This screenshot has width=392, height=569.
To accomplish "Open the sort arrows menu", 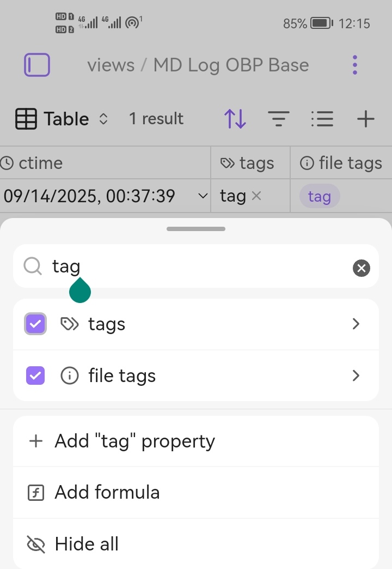I will click(x=235, y=118).
